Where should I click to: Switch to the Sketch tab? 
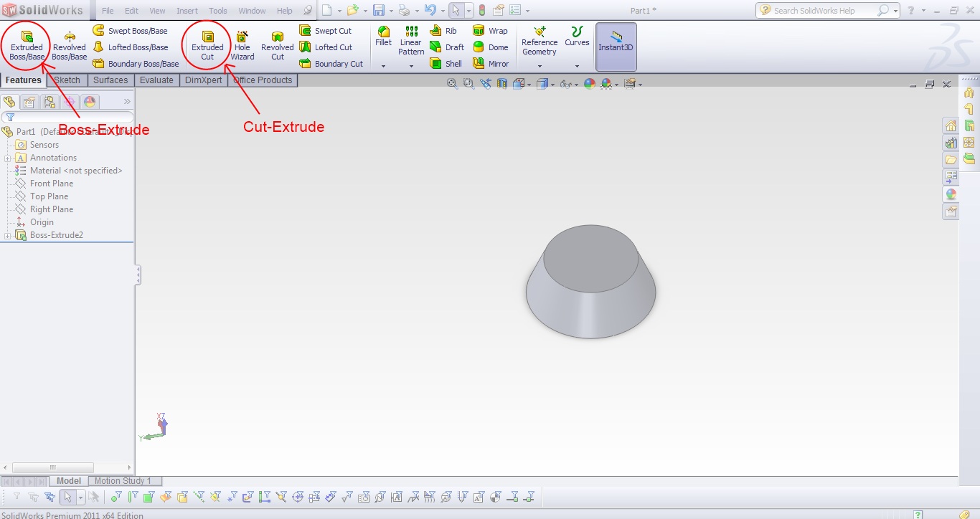(67, 80)
